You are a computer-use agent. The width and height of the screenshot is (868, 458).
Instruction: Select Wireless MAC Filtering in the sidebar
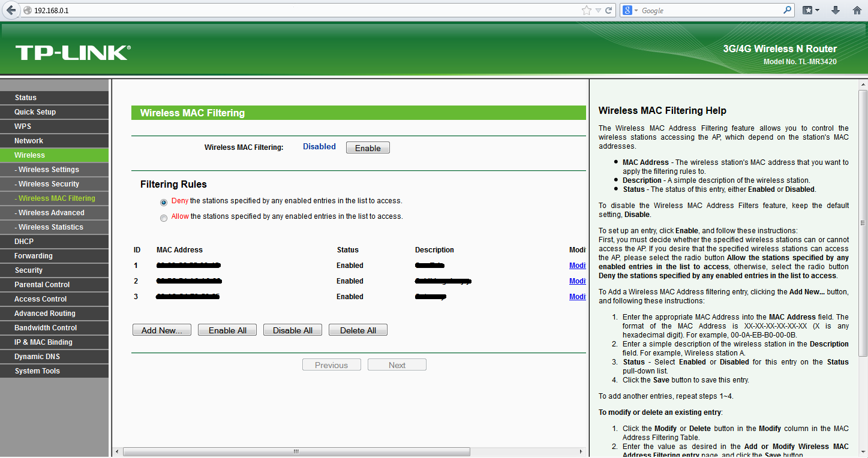55,198
